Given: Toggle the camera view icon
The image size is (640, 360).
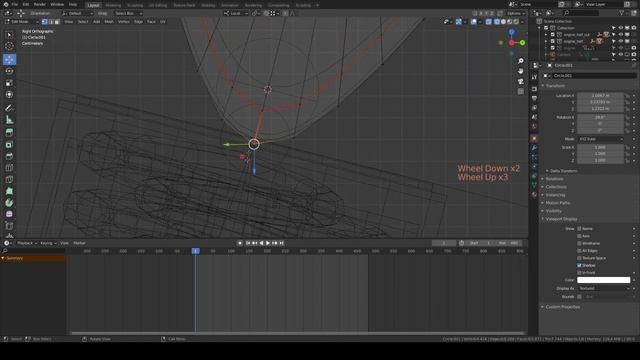Looking at the screenshot, I should [x=521, y=81].
